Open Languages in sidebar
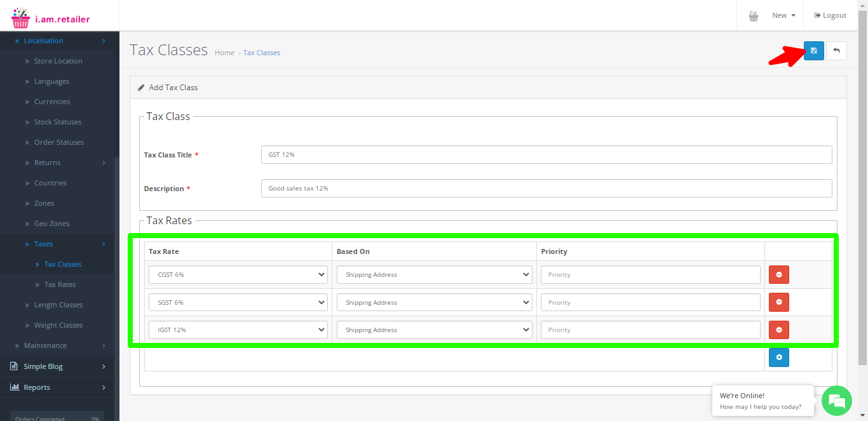The height and width of the screenshot is (421, 868). 51,81
